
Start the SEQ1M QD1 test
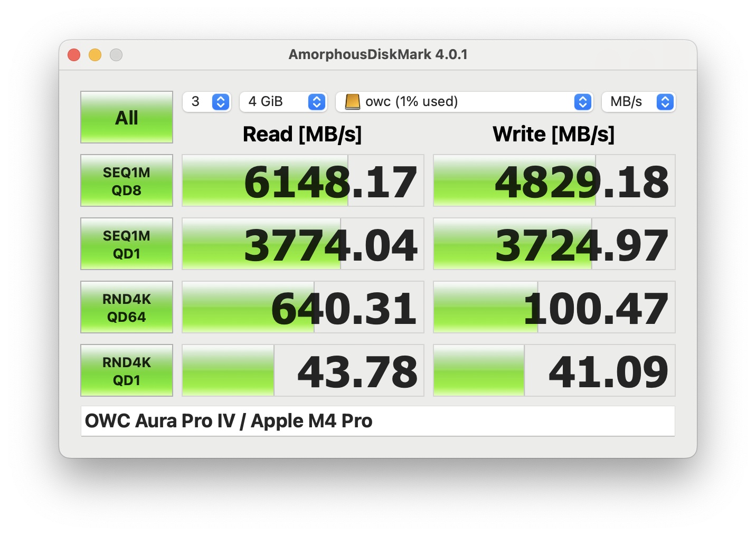(127, 244)
